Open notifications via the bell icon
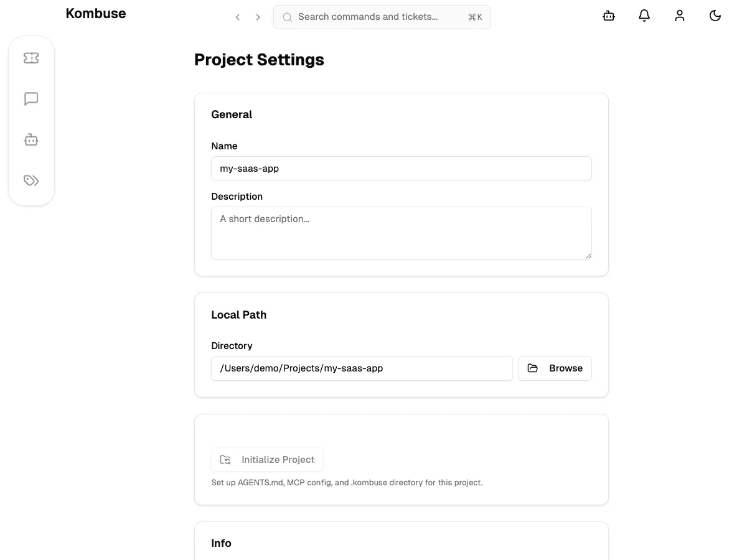Screen dimensions: 747x560 pos(644,16)
